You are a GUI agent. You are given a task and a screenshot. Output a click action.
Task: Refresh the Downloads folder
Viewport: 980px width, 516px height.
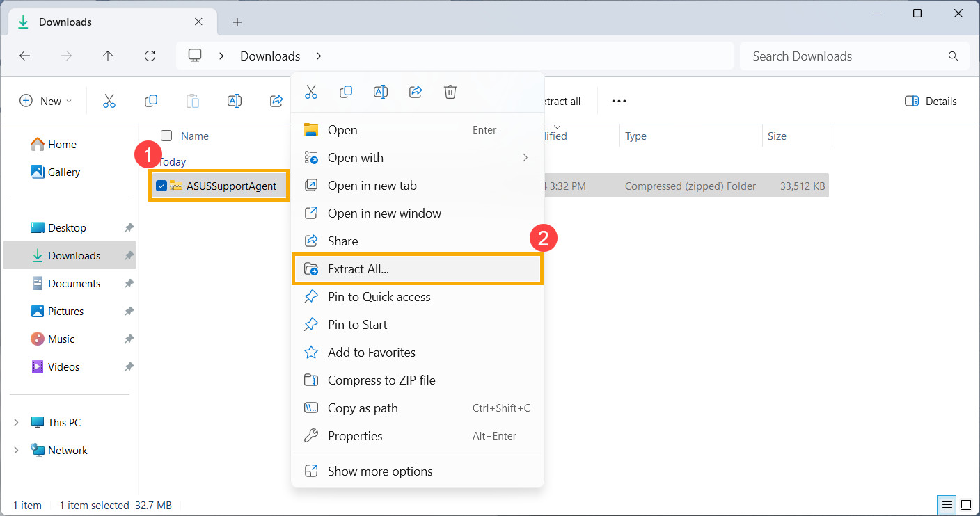[x=150, y=56]
